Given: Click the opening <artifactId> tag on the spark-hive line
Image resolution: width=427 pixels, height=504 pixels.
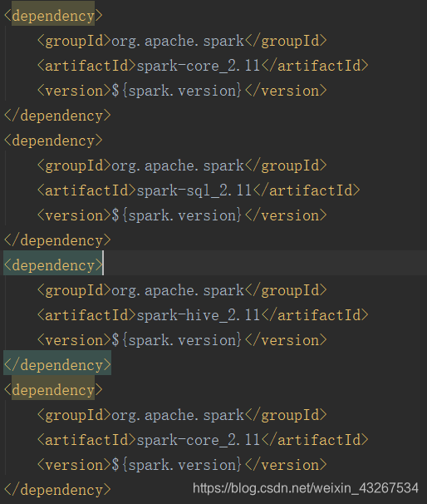Looking at the screenshot, I should [x=86, y=315].
